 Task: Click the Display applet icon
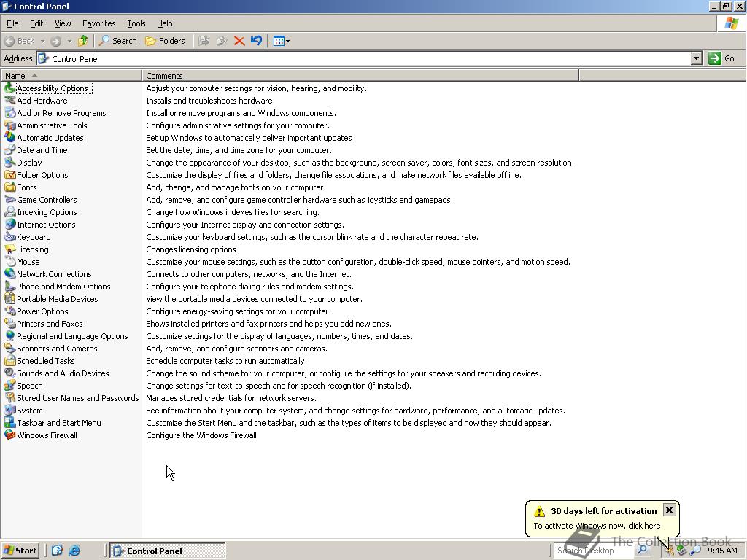(x=9, y=163)
